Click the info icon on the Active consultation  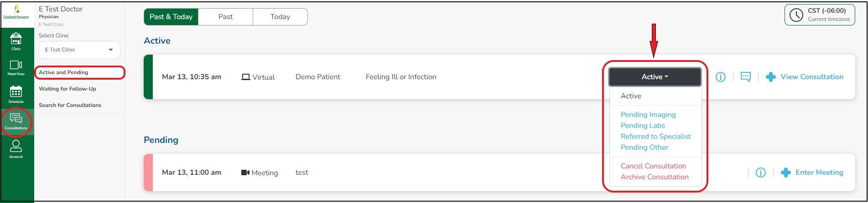(x=721, y=77)
